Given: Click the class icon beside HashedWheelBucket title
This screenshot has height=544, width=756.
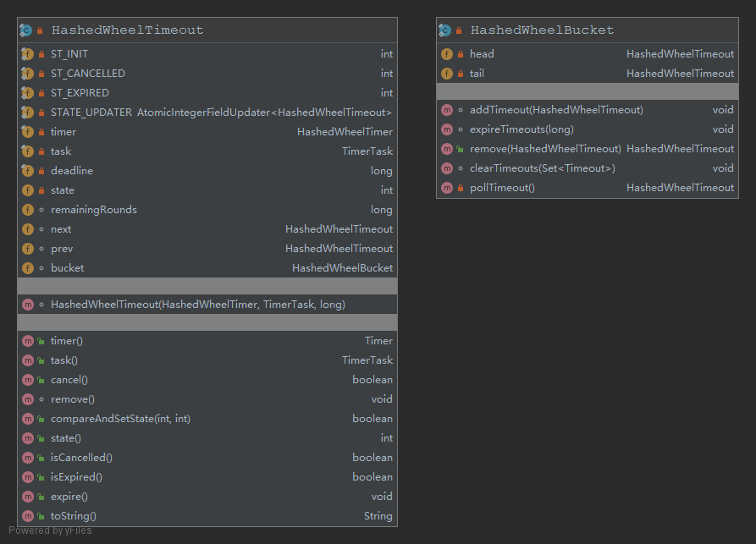Looking at the screenshot, I should pos(445,30).
